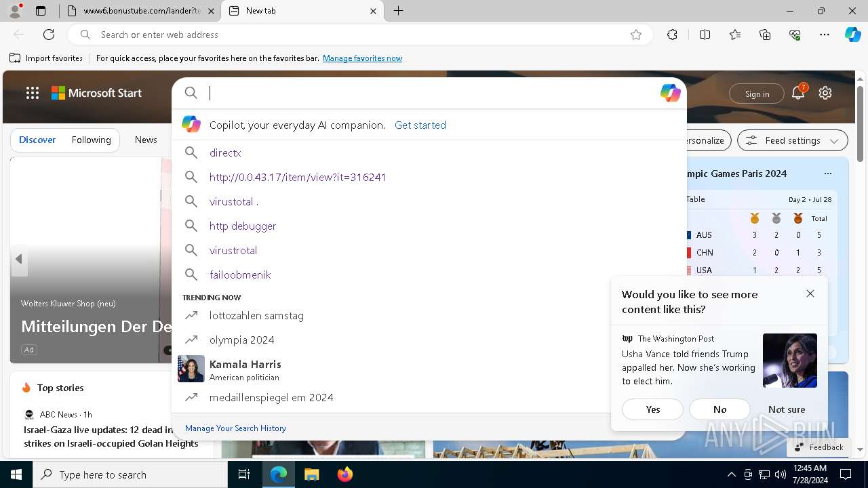Select 'virustotal .' suggestion
Viewport: 868px width, 488px height.
click(x=429, y=201)
